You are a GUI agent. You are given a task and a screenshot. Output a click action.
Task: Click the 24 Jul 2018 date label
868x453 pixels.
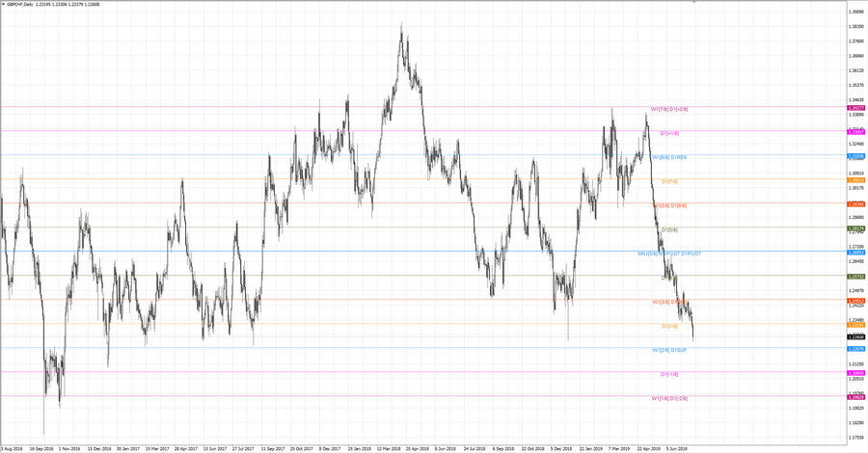pos(475,449)
